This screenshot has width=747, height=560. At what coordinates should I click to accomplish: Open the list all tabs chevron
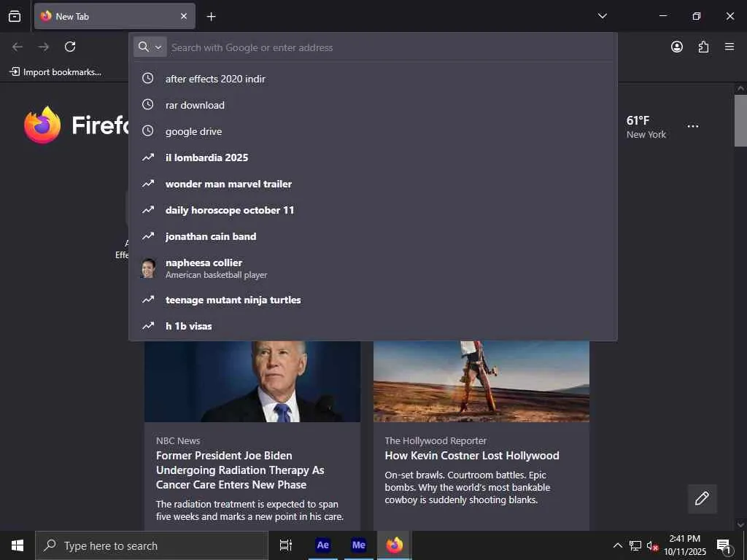pyautogui.click(x=602, y=16)
